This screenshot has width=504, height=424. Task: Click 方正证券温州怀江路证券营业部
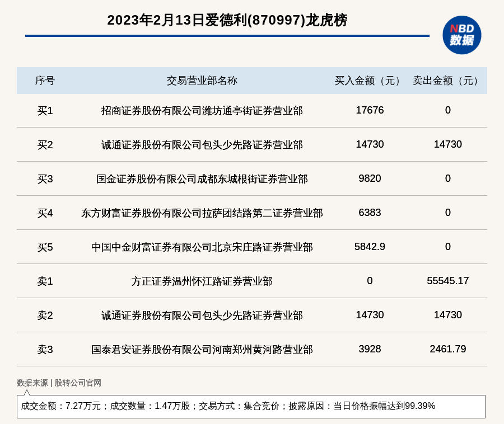[202, 281]
